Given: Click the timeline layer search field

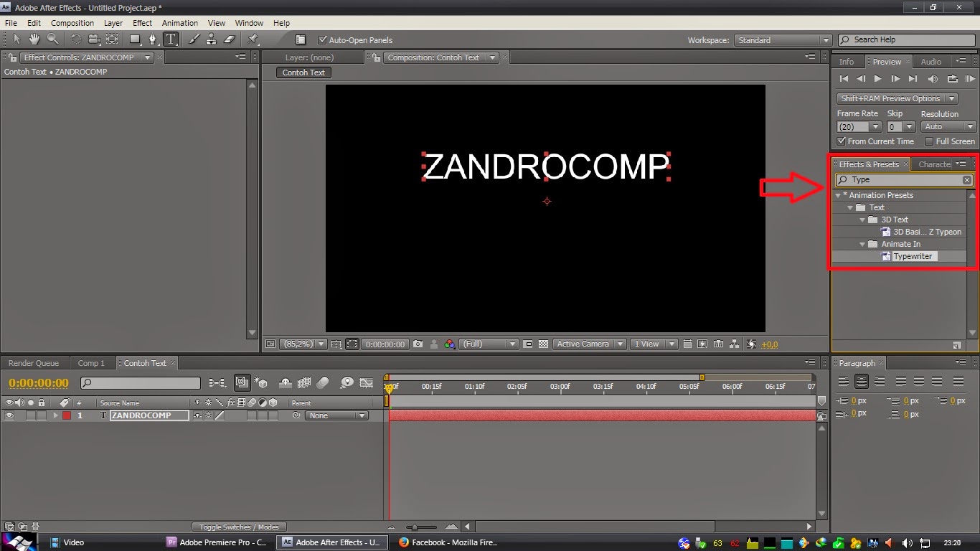Looking at the screenshot, I should [141, 383].
